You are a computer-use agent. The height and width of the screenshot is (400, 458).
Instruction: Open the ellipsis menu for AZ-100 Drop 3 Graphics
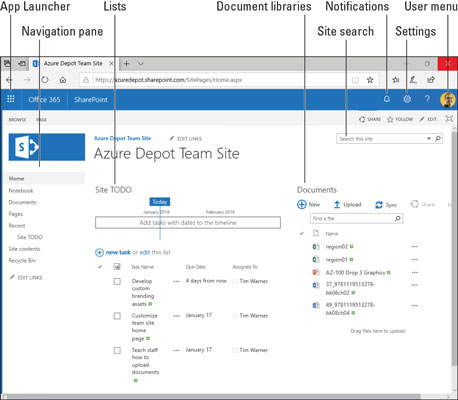[x=415, y=272]
